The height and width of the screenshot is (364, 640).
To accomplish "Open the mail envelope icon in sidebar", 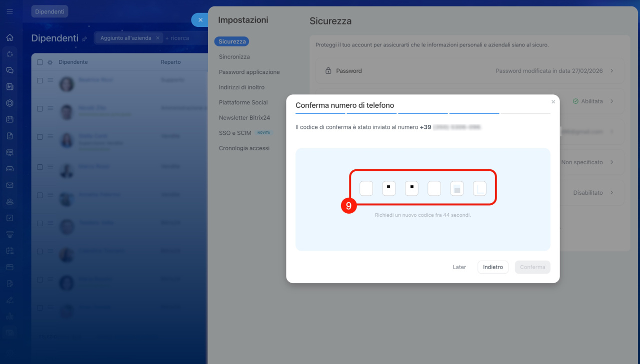I will point(9,185).
